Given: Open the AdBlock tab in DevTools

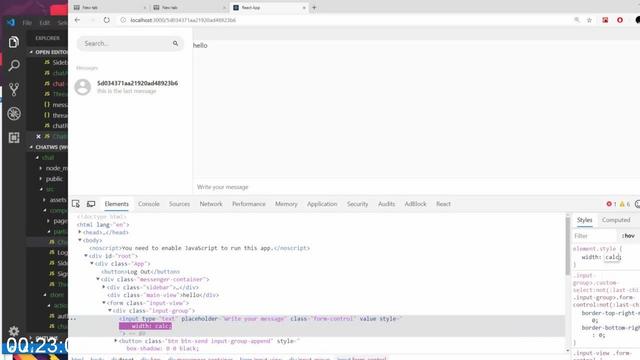Looking at the screenshot, I should click(x=415, y=204).
